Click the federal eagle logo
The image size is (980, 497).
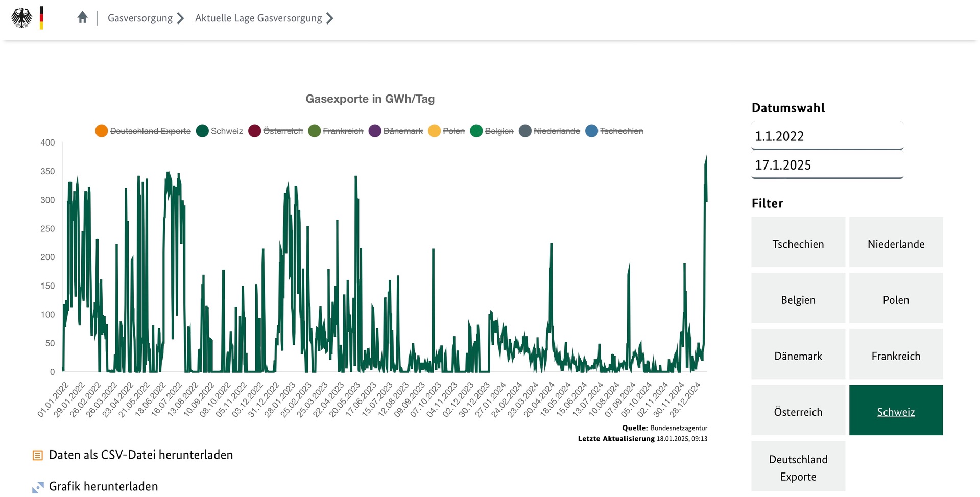click(21, 18)
